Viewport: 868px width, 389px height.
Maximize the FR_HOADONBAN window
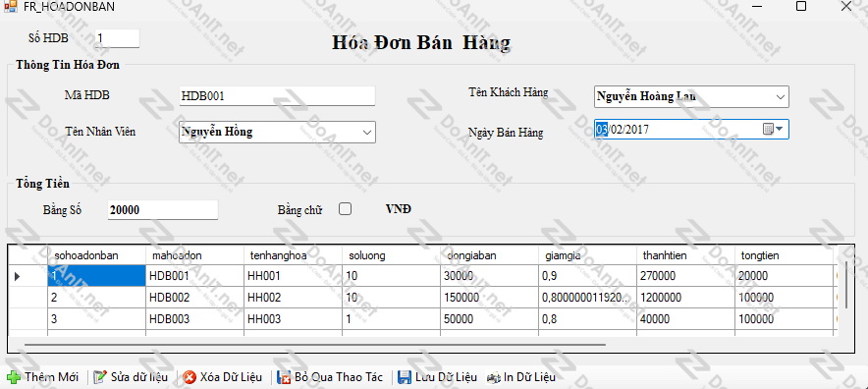tap(800, 6)
